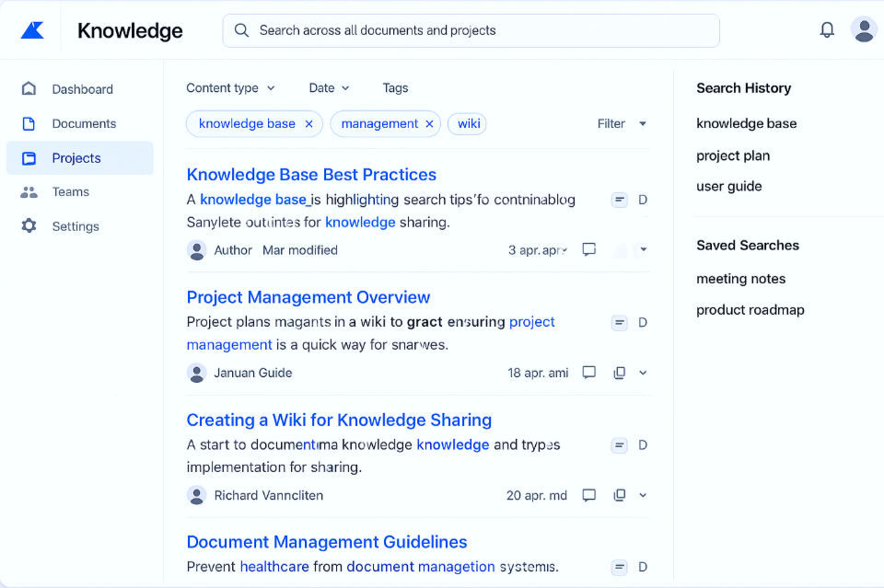
Task: Click the Dashboard home icon
Action: click(29, 88)
